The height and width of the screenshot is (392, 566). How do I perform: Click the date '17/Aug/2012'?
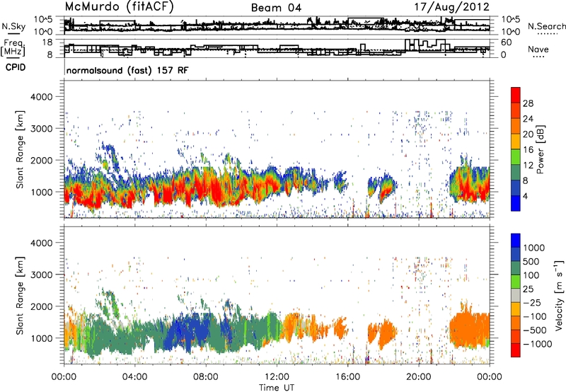452,7
